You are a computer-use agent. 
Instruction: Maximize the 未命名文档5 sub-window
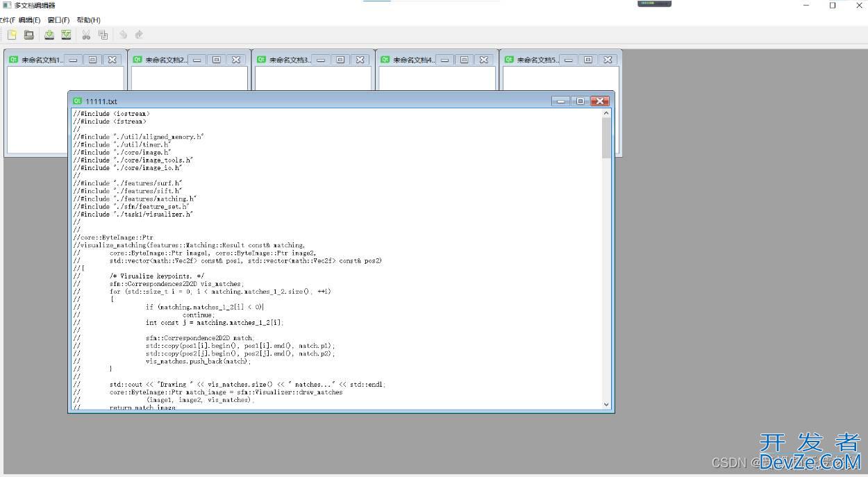click(588, 60)
